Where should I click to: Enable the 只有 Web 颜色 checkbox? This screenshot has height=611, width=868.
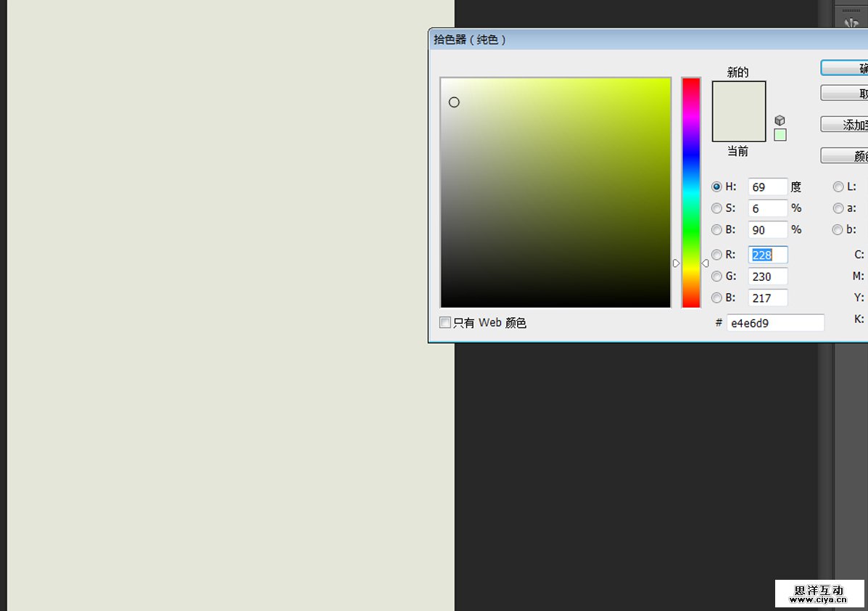pyautogui.click(x=445, y=322)
